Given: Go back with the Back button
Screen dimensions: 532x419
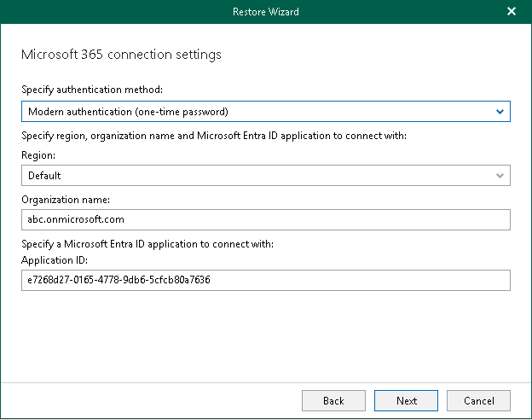Looking at the screenshot, I should 333,400.
